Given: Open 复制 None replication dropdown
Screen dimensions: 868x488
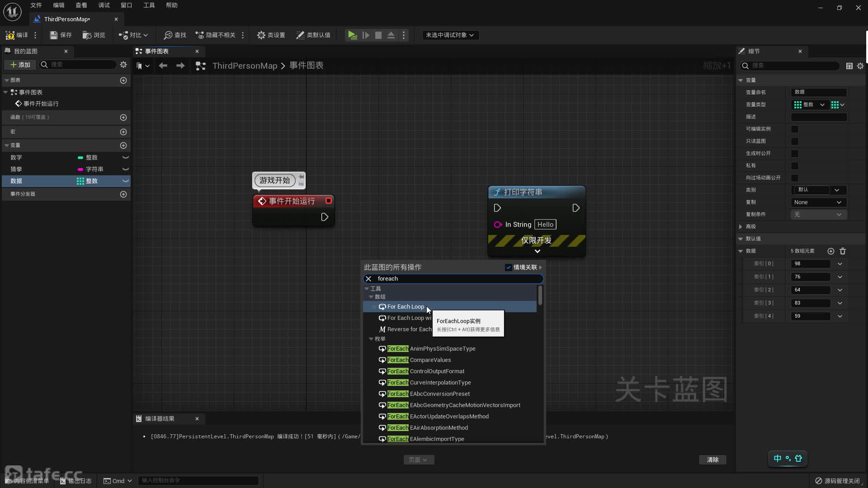Looking at the screenshot, I should (818, 202).
